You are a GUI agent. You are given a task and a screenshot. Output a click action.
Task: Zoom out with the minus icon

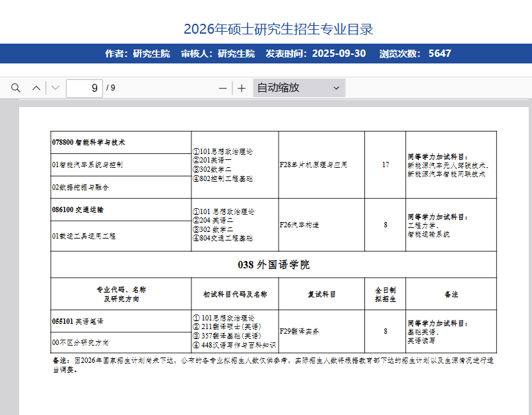point(223,88)
